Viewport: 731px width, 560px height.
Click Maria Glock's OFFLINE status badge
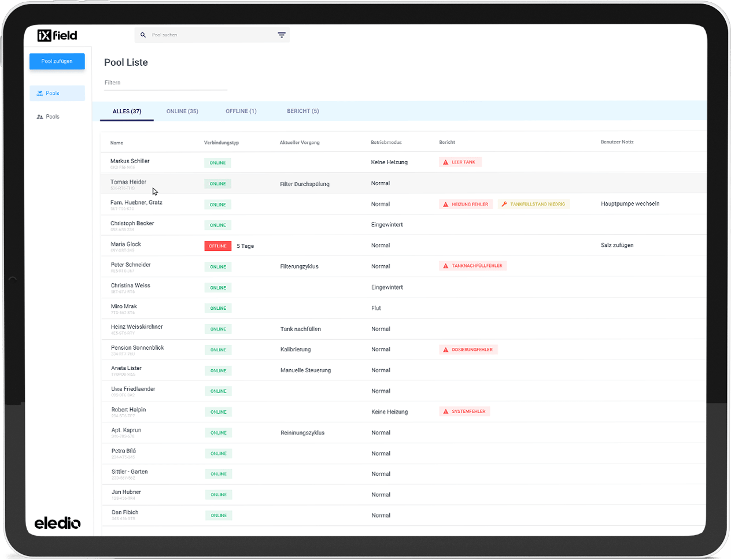(x=217, y=246)
